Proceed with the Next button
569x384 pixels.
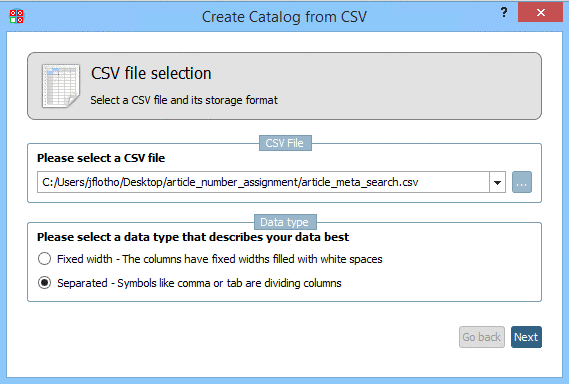526,337
